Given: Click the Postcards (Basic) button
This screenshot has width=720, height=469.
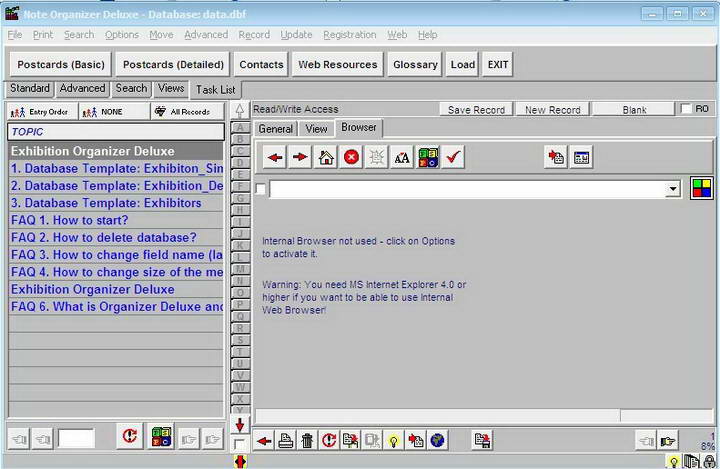Looking at the screenshot, I should pyautogui.click(x=61, y=65).
